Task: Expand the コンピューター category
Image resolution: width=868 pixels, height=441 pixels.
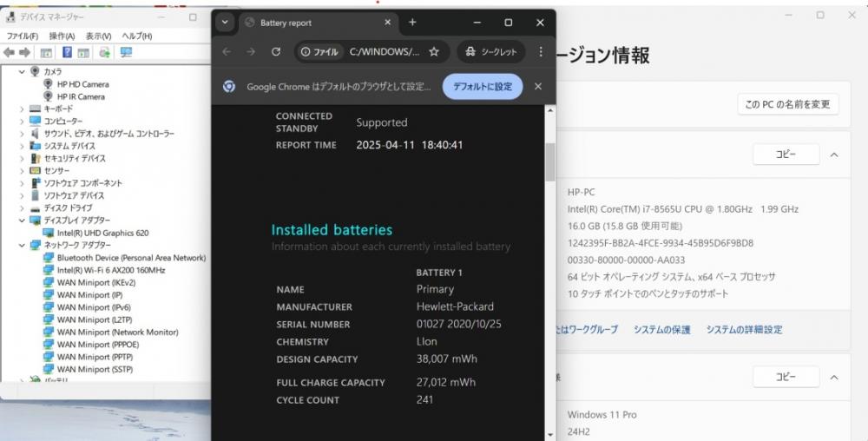Action: (22, 122)
